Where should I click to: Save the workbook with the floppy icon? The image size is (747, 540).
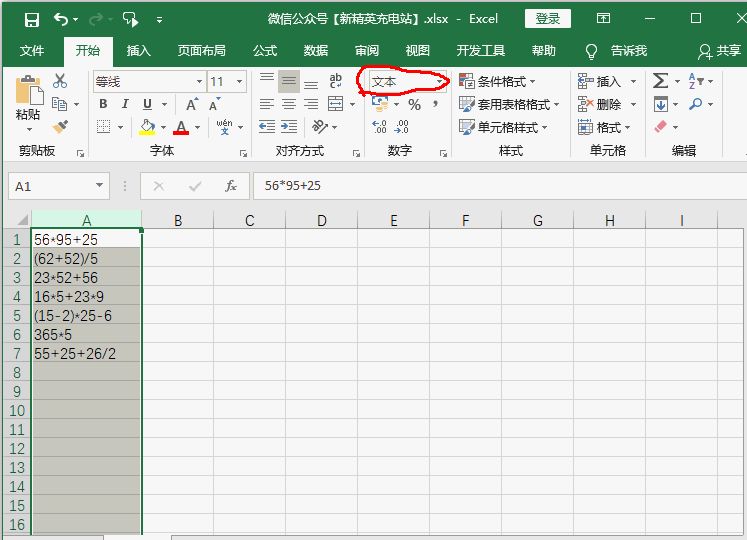(32, 20)
